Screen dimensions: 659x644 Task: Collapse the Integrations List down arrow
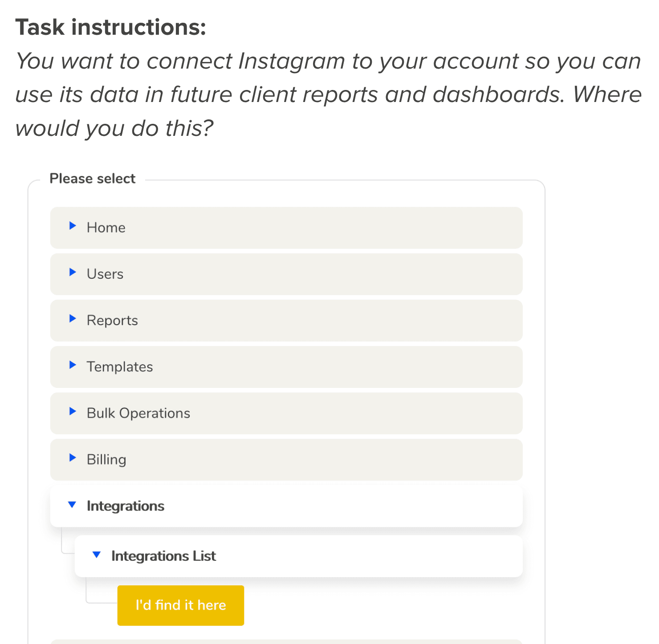pyautogui.click(x=97, y=555)
